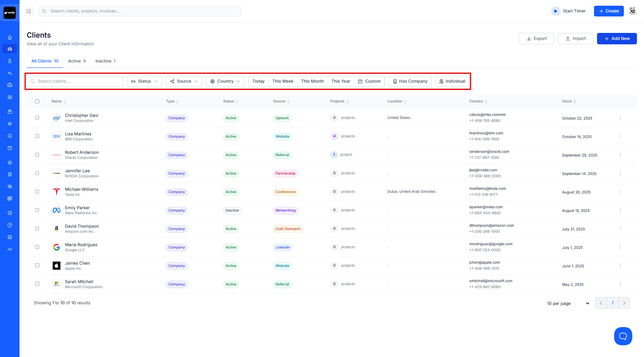The width and height of the screenshot is (644, 357).
Task: Open the user avatar menu
Action: 633,11
